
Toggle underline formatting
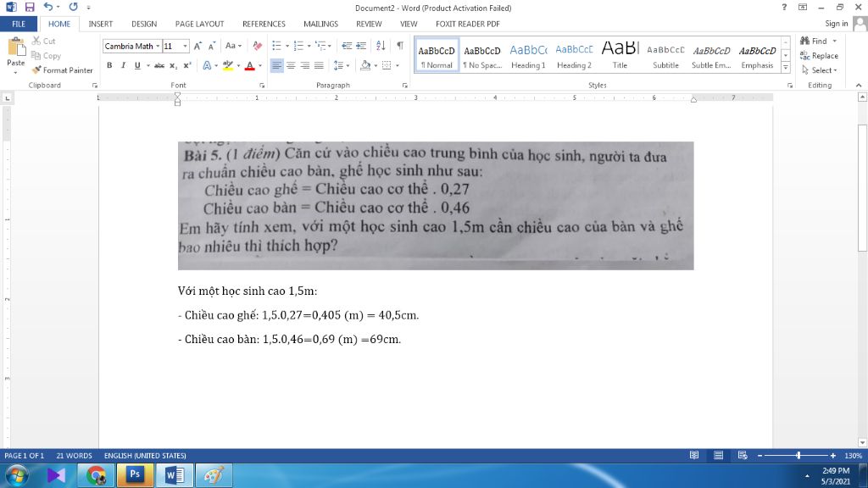137,65
